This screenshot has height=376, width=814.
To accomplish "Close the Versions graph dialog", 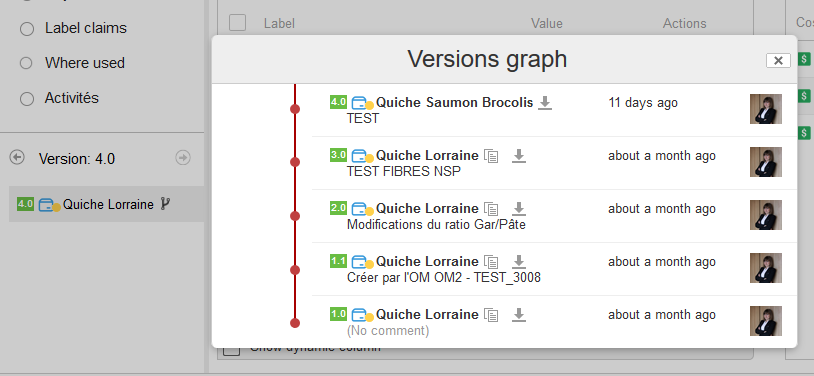I will pyautogui.click(x=778, y=61).
